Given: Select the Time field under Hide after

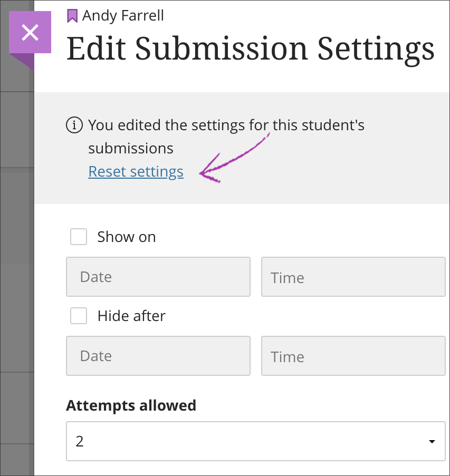Looking at the screenshot, I should (353, 356).
